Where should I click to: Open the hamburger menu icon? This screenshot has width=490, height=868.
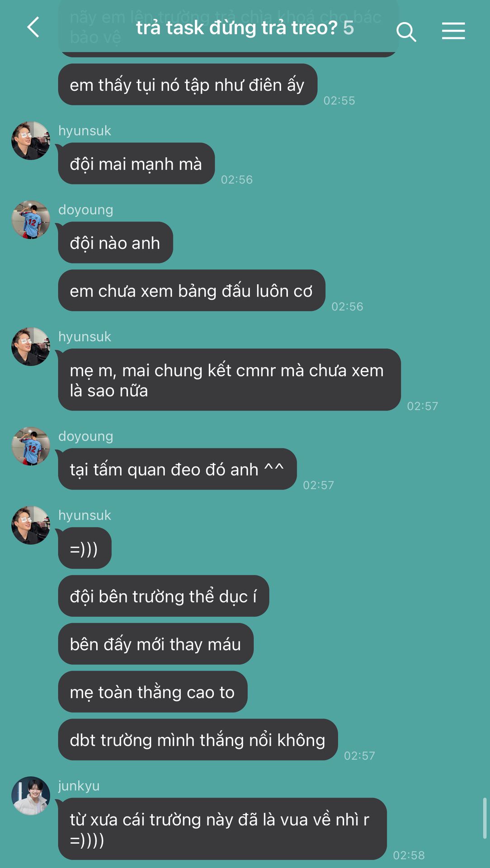[x=453, y=31]
